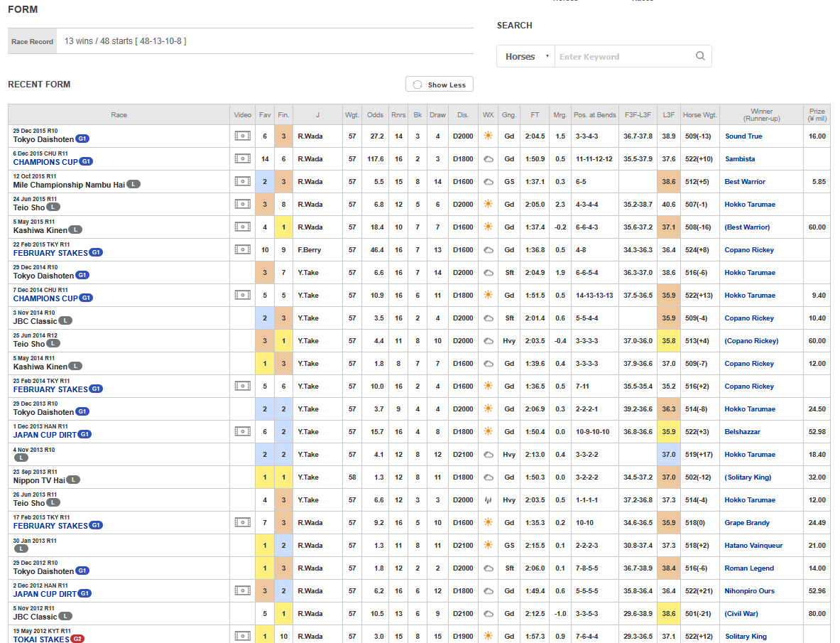Click the Prize column header
Image resolution: width=840 pixels, height=643 pixels.
tap(817, 114)
